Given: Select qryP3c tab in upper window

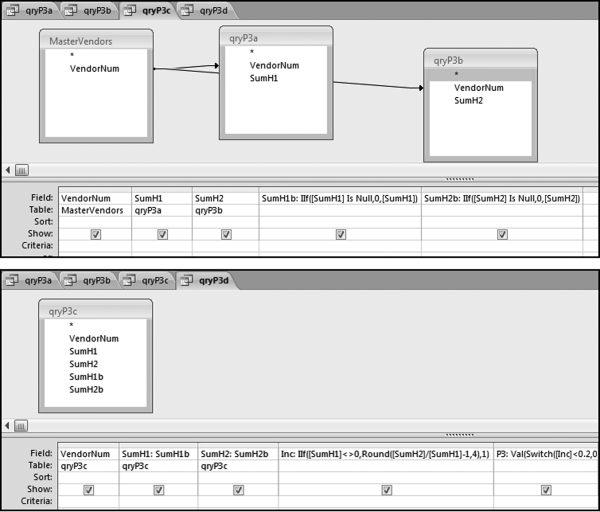Looking at the screenshot, I should pyautogui.click(x=148, y=10).
